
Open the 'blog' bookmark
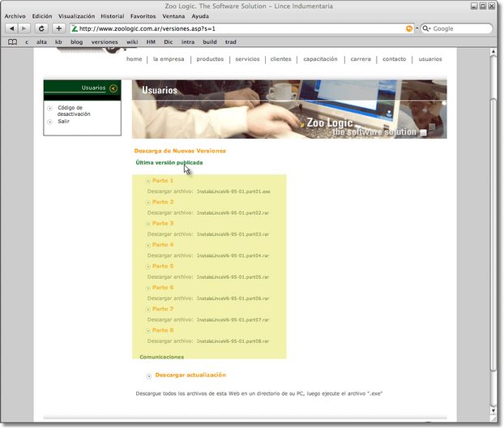click(x=76, y=42)
